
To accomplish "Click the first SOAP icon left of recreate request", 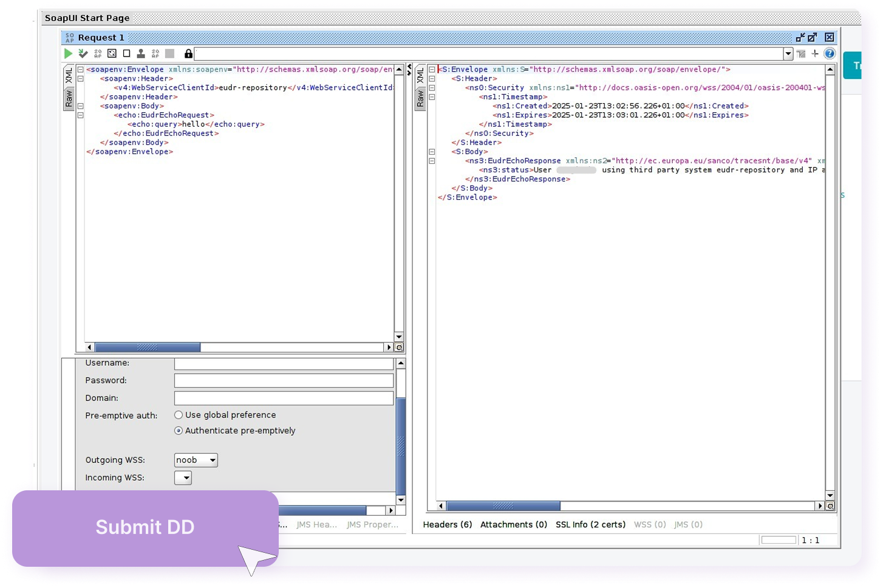I will 98,53.
